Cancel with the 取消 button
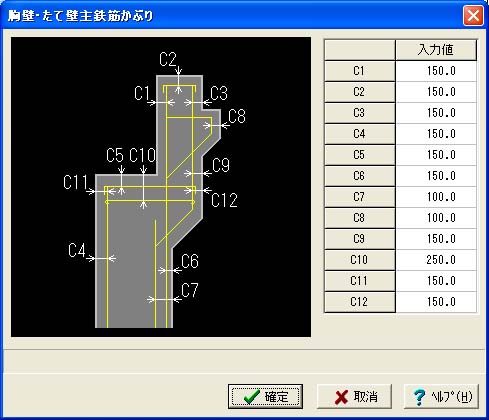The height and width of the screenshot is (420, 489). 354,396
